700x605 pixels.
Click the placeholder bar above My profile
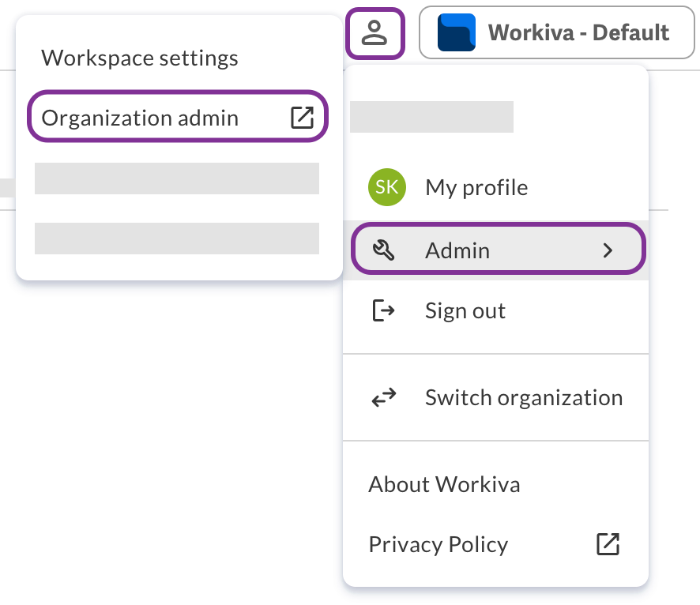(432, 117)
